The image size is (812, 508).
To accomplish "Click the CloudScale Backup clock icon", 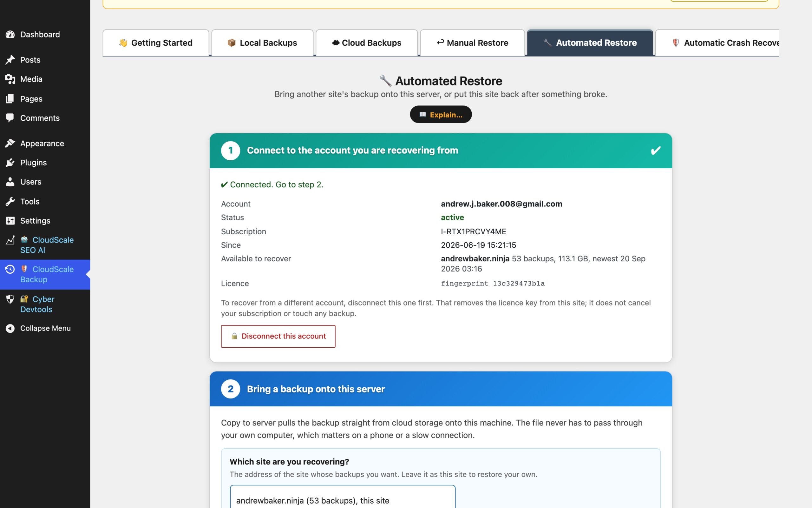I will coord(10,269).
